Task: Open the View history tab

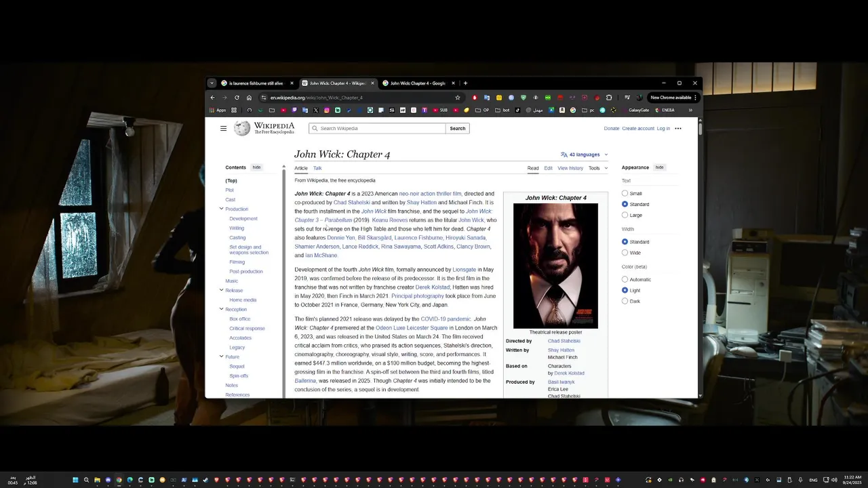Action: (x=570, y=168)
